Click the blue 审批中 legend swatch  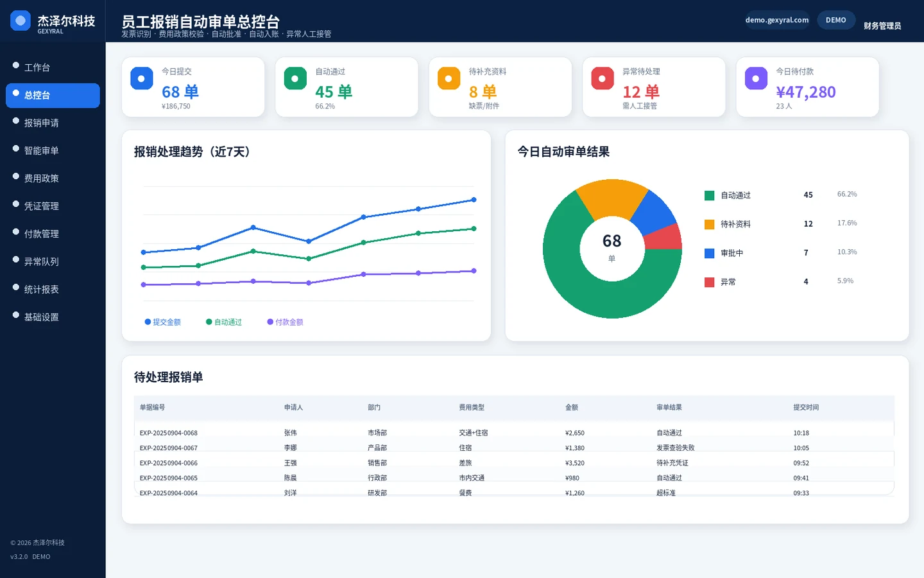[x=710, y=253]
